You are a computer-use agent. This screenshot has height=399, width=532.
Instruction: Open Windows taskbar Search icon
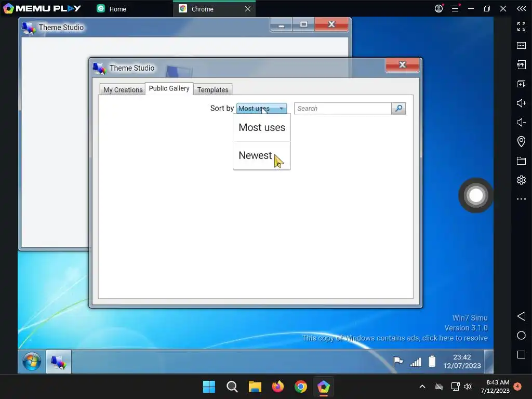pyautogui.click(x=232, y=387)
